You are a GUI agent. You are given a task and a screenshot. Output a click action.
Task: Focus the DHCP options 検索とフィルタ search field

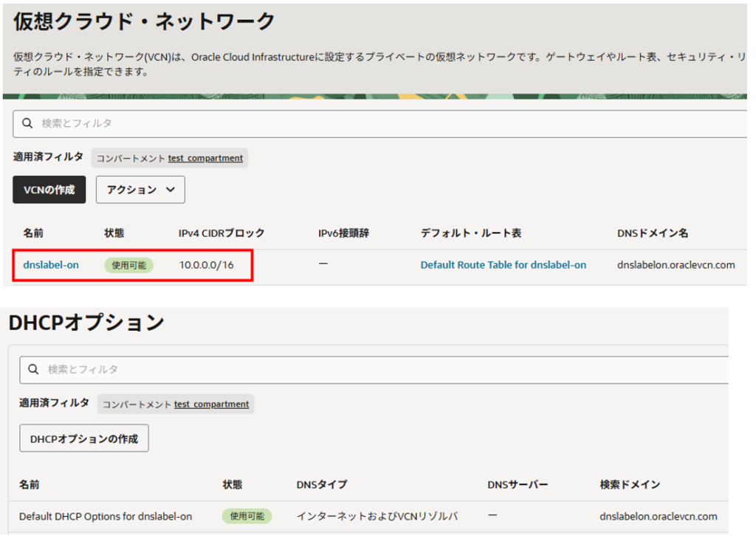369,368
